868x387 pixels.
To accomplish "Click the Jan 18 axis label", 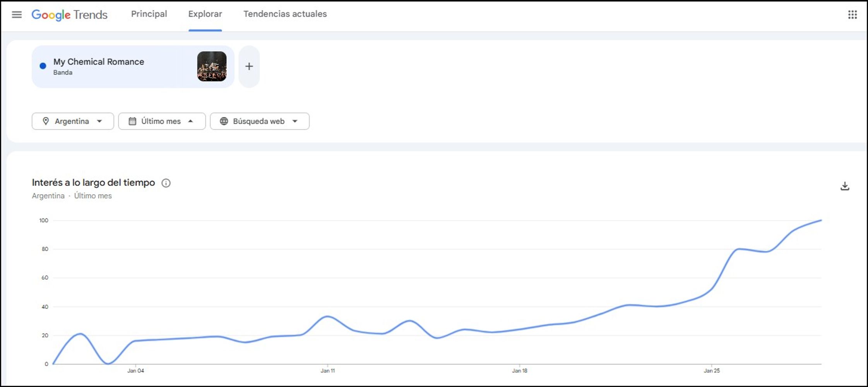I will pos(520,371).
